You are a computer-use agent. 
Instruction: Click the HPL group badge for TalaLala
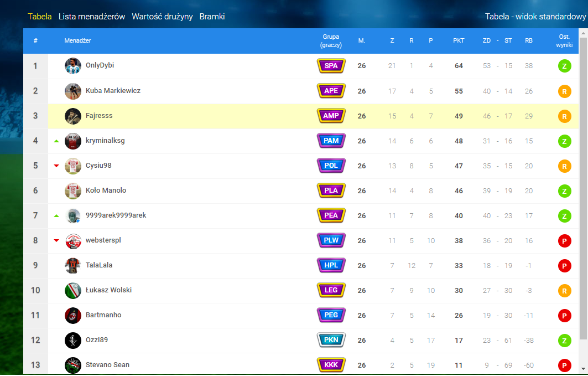click(331, 265)
